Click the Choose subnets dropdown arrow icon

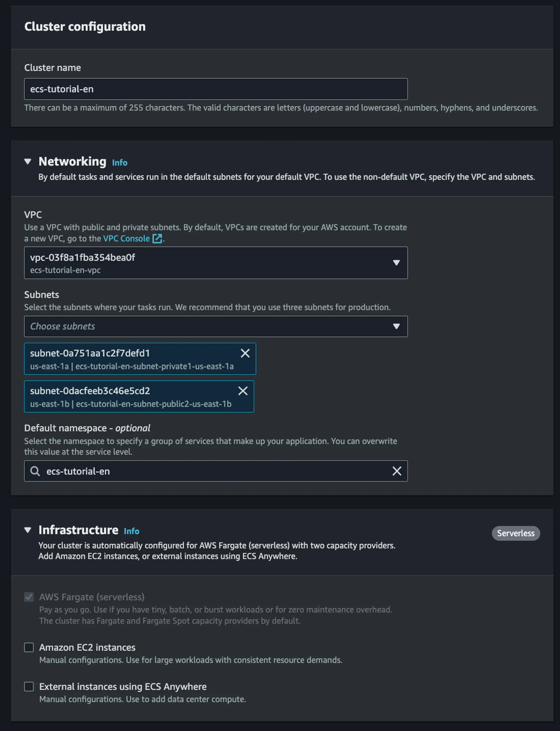(397, 326)
